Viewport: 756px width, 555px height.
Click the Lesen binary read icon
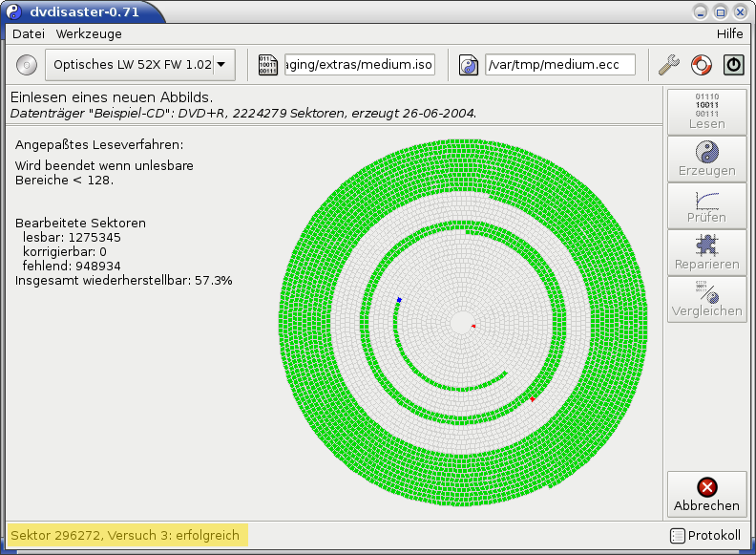pyautogui.click(x=706, y=112)
